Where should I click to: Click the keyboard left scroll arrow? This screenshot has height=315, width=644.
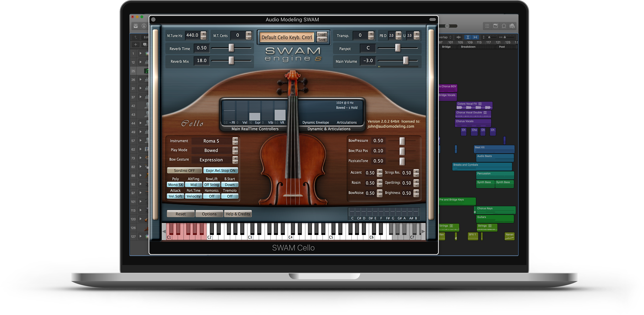(x=164, y=231)
